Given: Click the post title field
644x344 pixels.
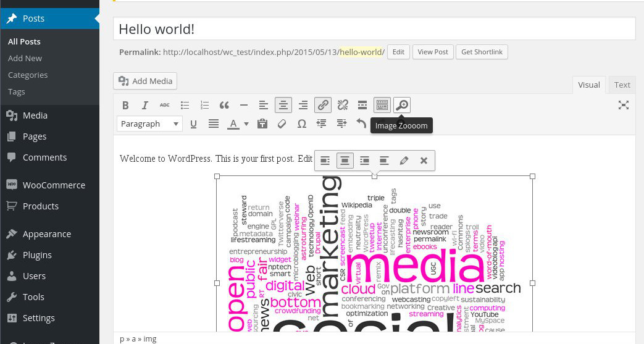Looking at the screenshot, I should click(x=374, y=29).
